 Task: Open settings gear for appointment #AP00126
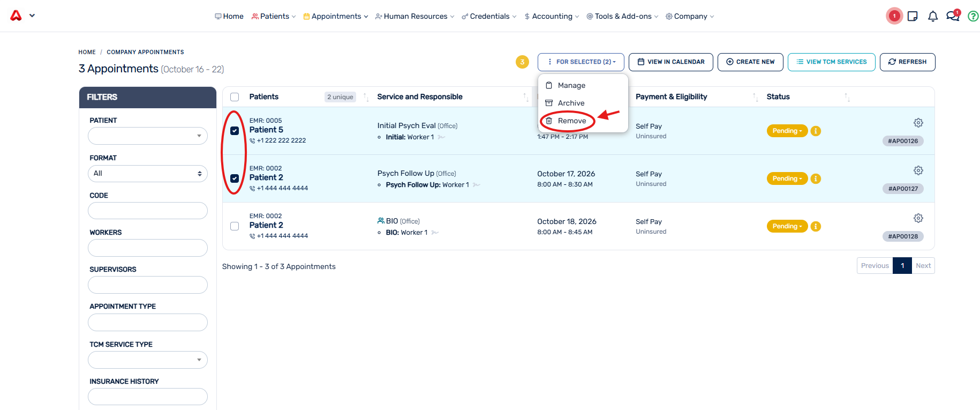pyautogui.click(x=918, y=123)
